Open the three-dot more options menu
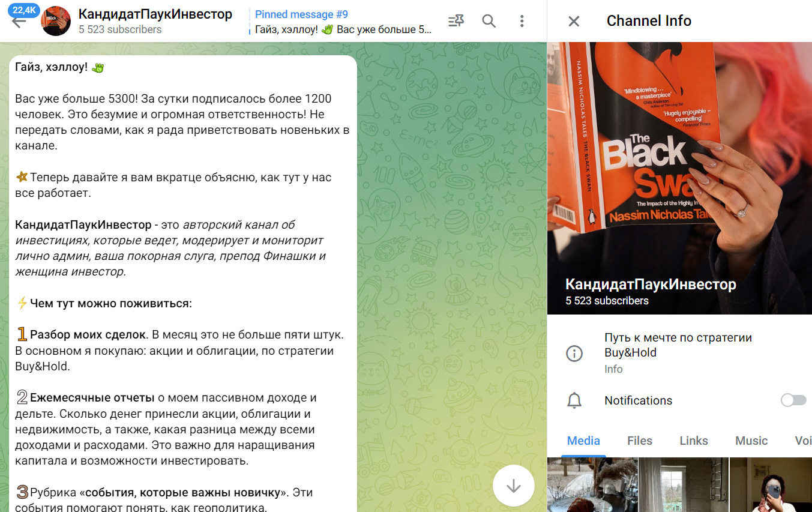812x512 pixels. coord(522,21)
